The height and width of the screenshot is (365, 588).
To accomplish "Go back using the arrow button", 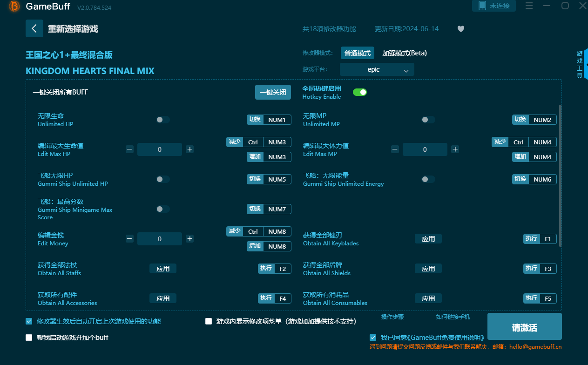I will point(34,28).
